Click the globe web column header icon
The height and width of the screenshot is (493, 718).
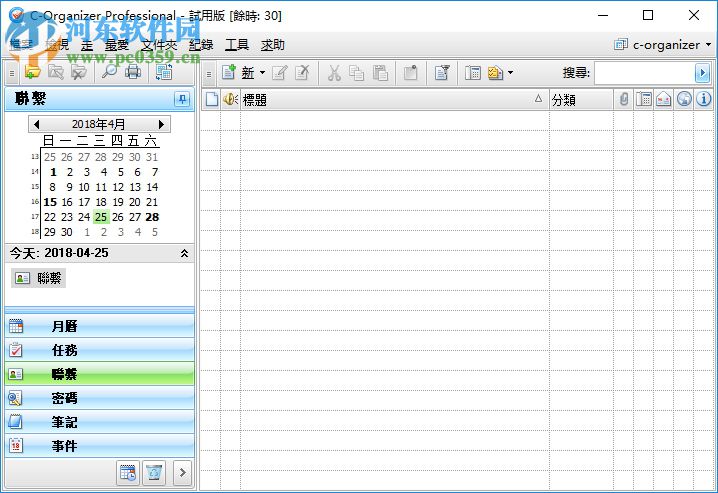pos(684,99)
